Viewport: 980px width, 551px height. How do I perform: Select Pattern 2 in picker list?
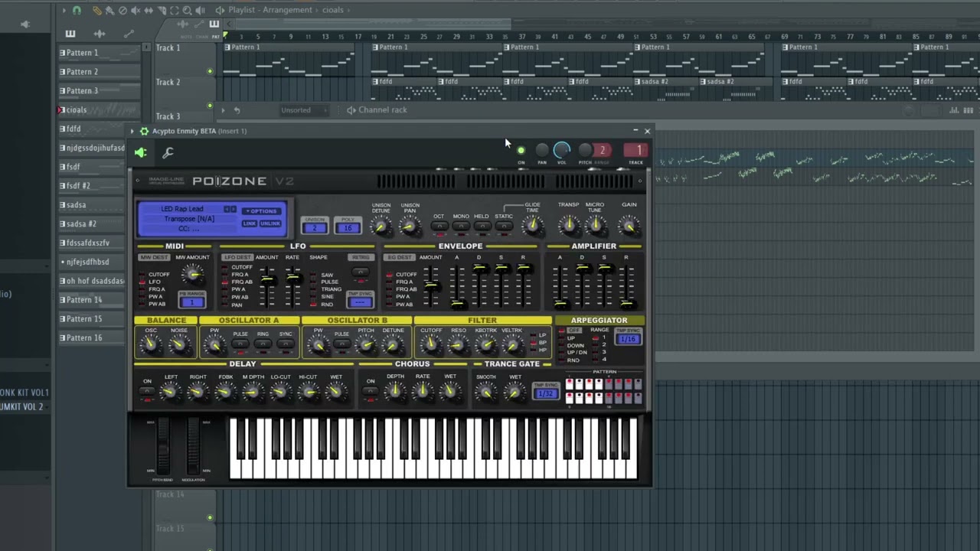coord(100,72)
